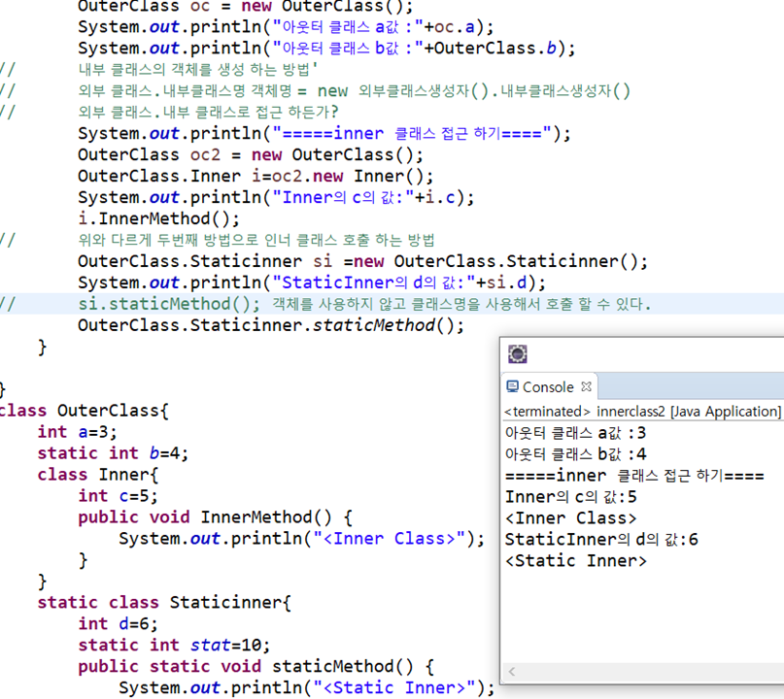The width and height of the screenshot is (784, 699).
Task: Click 'class Inner{' declaration line
Action: (x=98, y=475)
